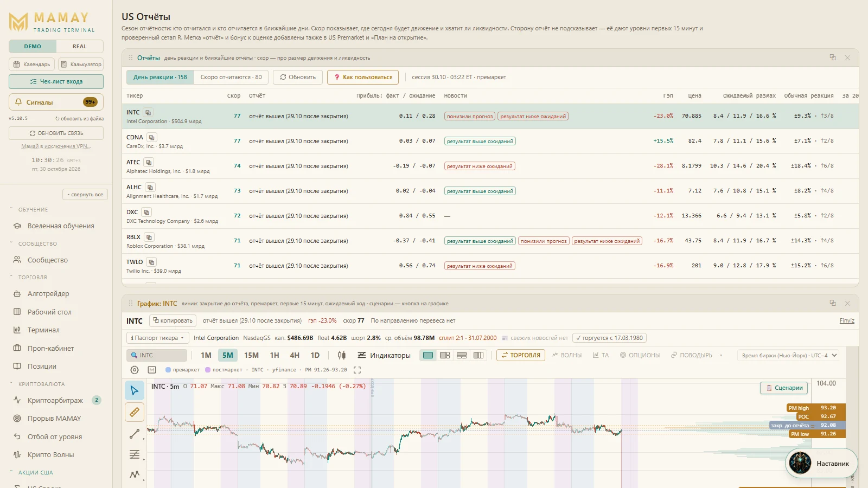Open the Наставник mentor avatar
868x488 pixels.
coord(800,463)
